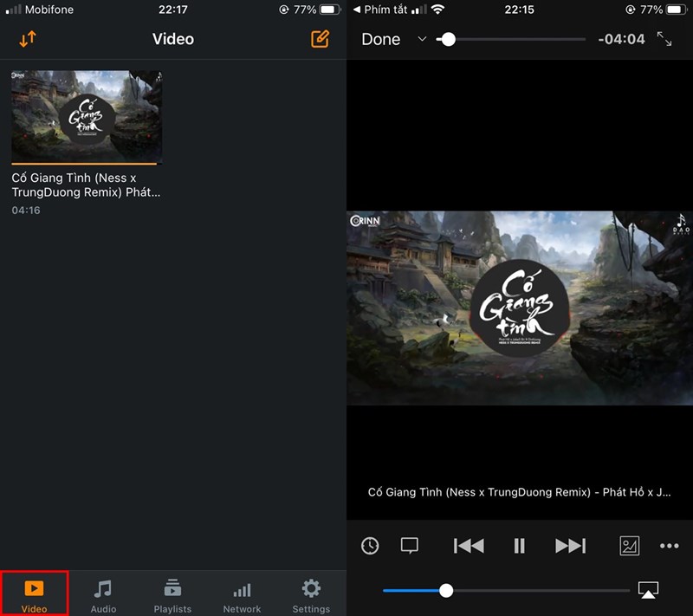Click the blue volume slider
This screenshot has width=693, height=616.
click(507, 590)
